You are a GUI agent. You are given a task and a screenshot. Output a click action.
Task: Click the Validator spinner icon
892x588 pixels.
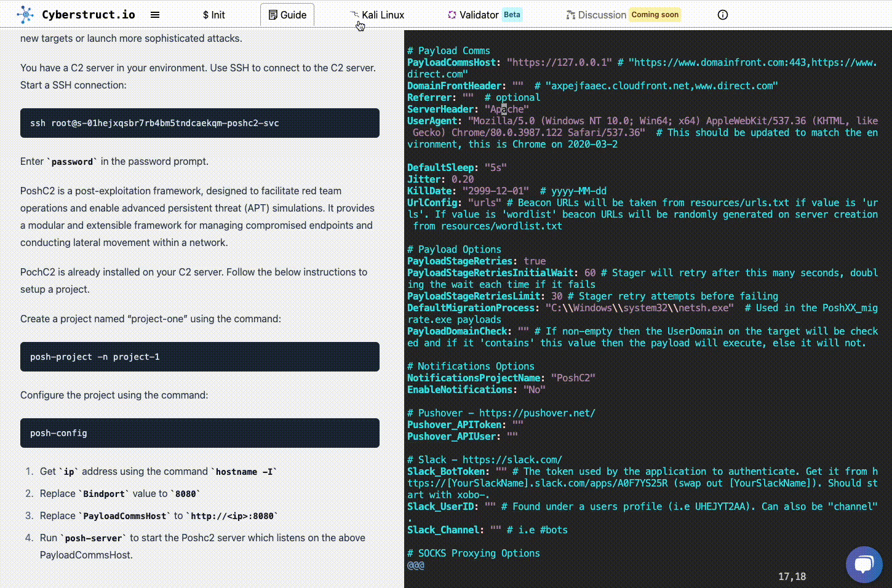pos(452,15)
